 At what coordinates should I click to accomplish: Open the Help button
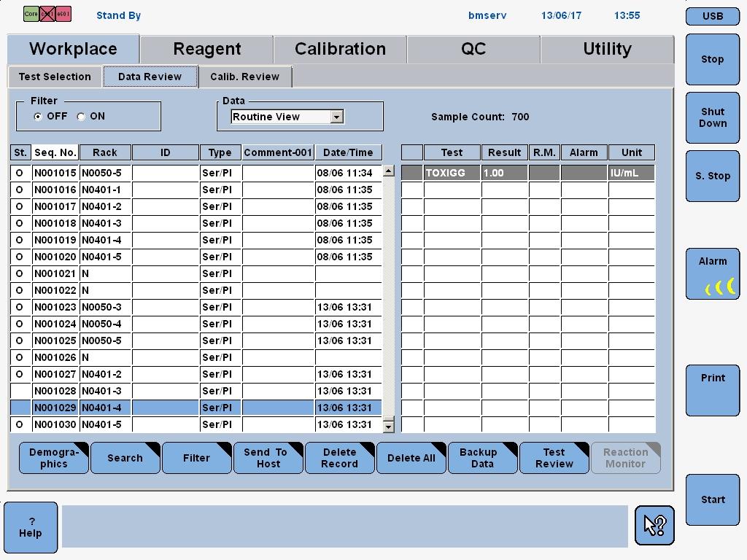(x=31, y=527)
